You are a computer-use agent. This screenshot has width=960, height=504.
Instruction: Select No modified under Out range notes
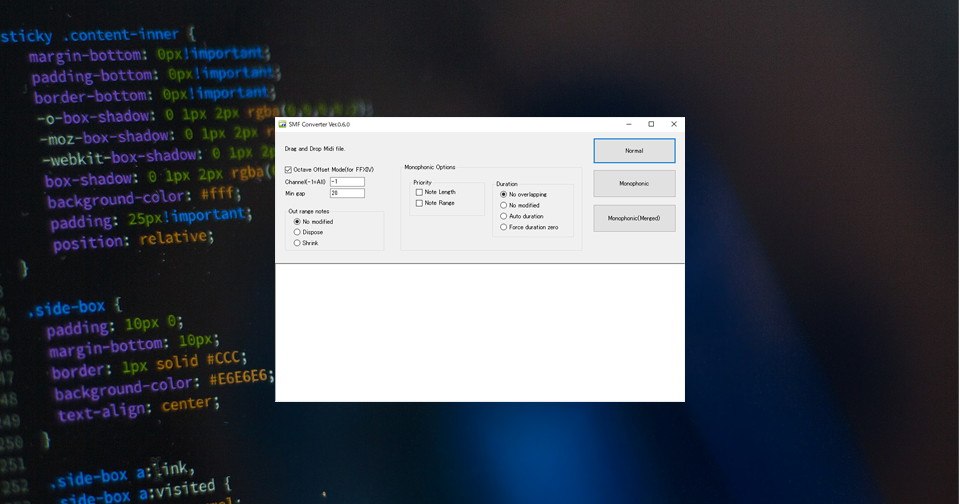tap(297, 222)
